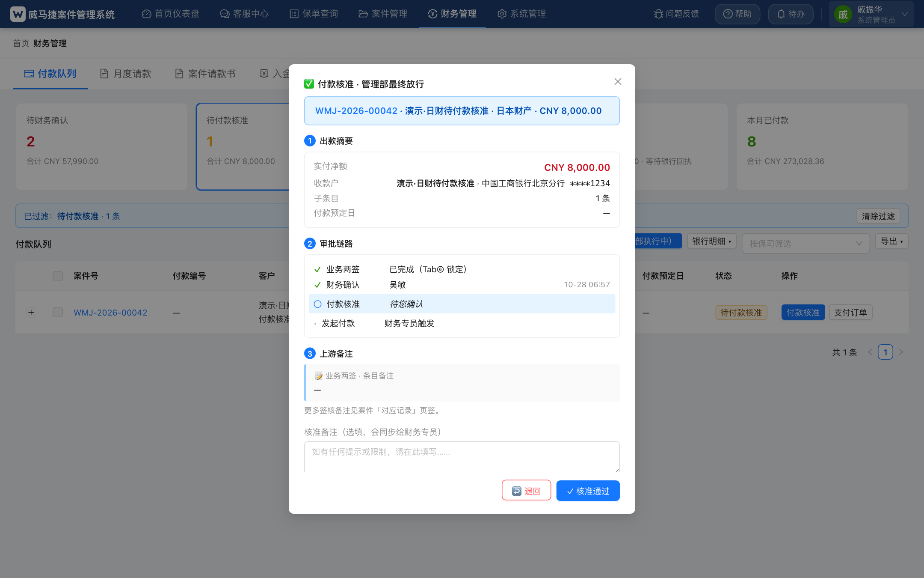Viewport: 924px width, 578px height.
Task: Click the next page arrow in pagination
Action: pyautogui.click(x=901, y=352)
